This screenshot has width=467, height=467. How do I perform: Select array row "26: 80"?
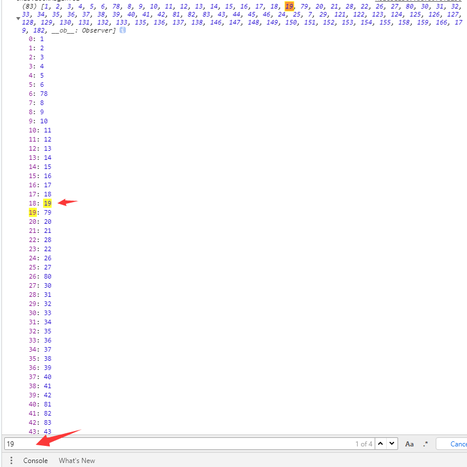[40, 276]
